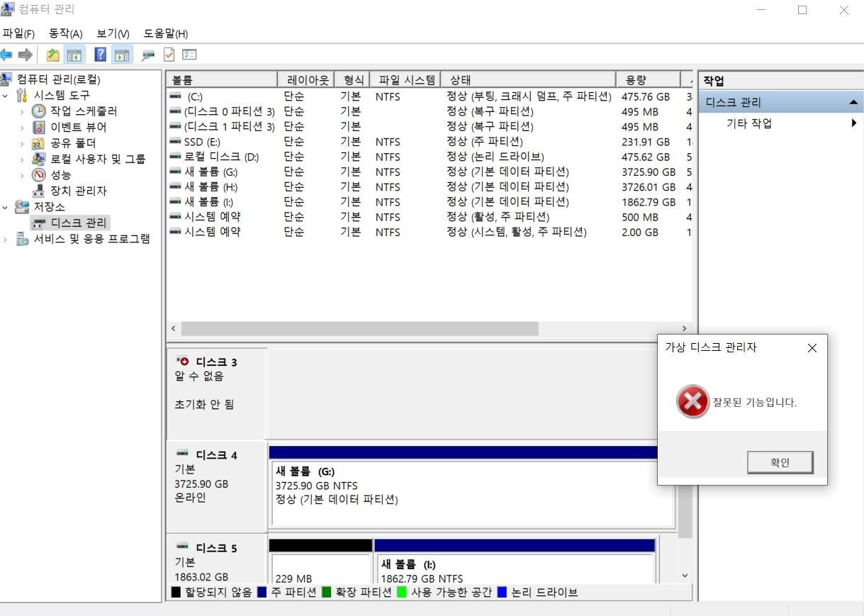The image size is (864, 616).
Task: Collapse the 디스크 관리 section in 작업 pane
Action: point(853,103)
